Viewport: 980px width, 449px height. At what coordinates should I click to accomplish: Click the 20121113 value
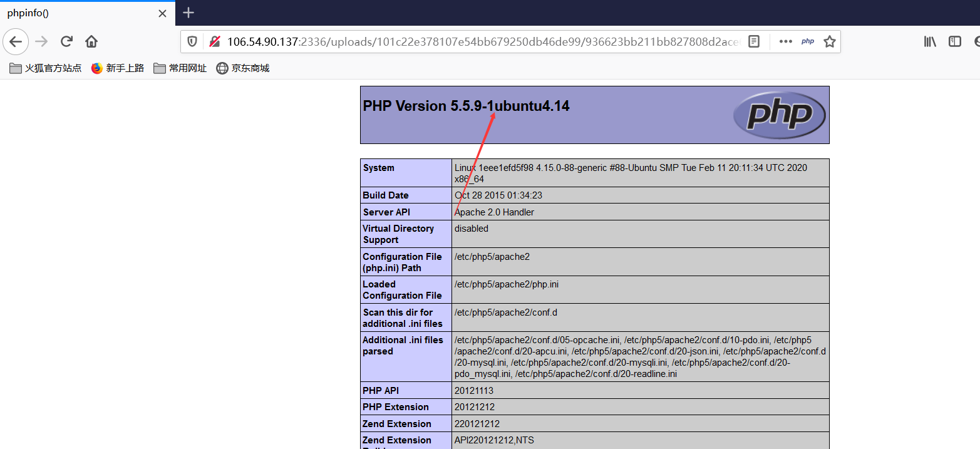coord(474,391)
